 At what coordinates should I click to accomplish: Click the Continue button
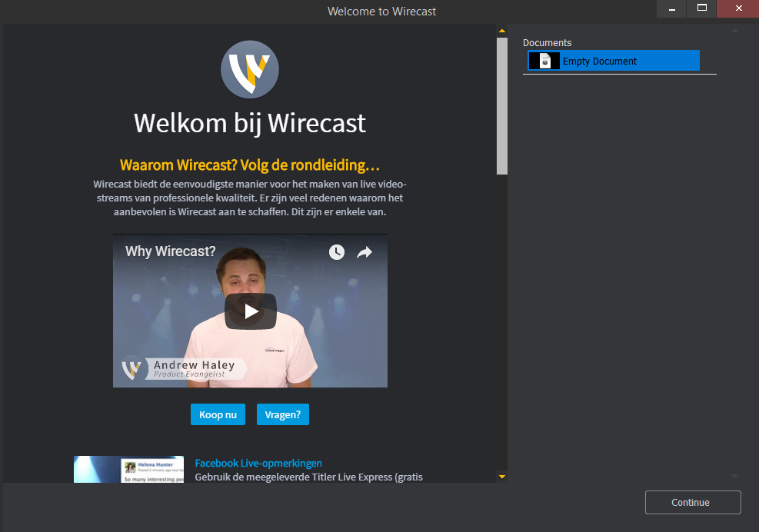(693, 503)
